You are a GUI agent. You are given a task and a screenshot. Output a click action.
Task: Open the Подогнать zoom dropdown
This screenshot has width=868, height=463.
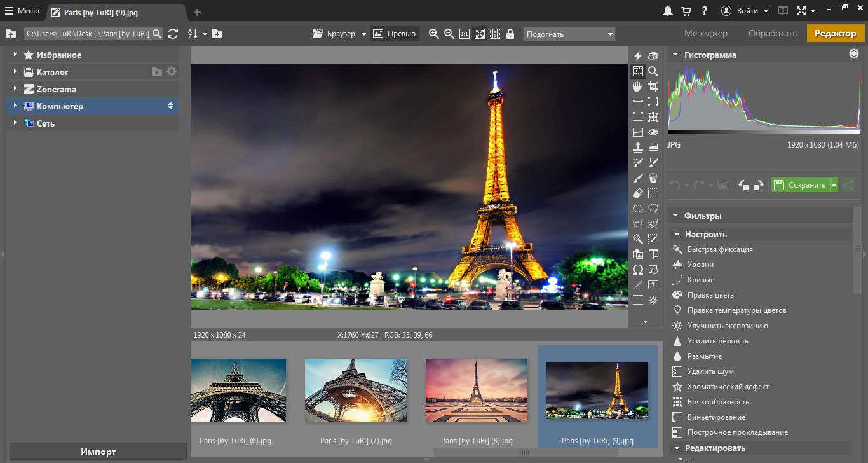[x=569, y=34]
